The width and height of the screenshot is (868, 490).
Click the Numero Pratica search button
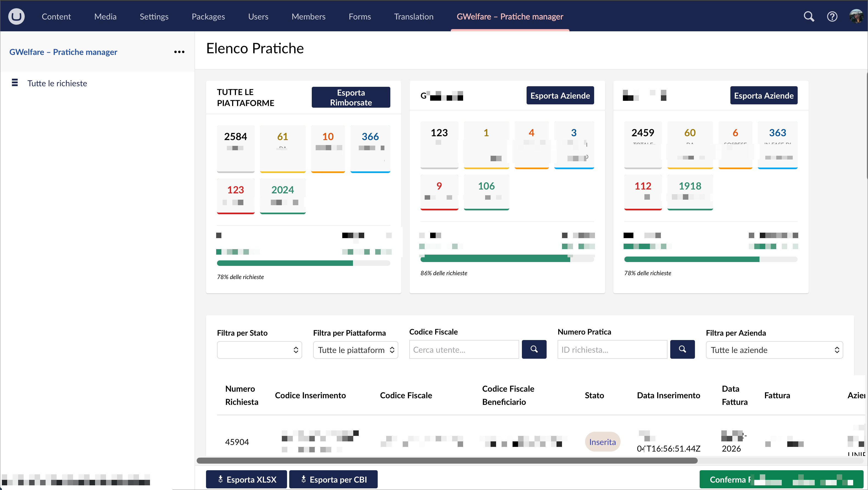tap(682, 349)
